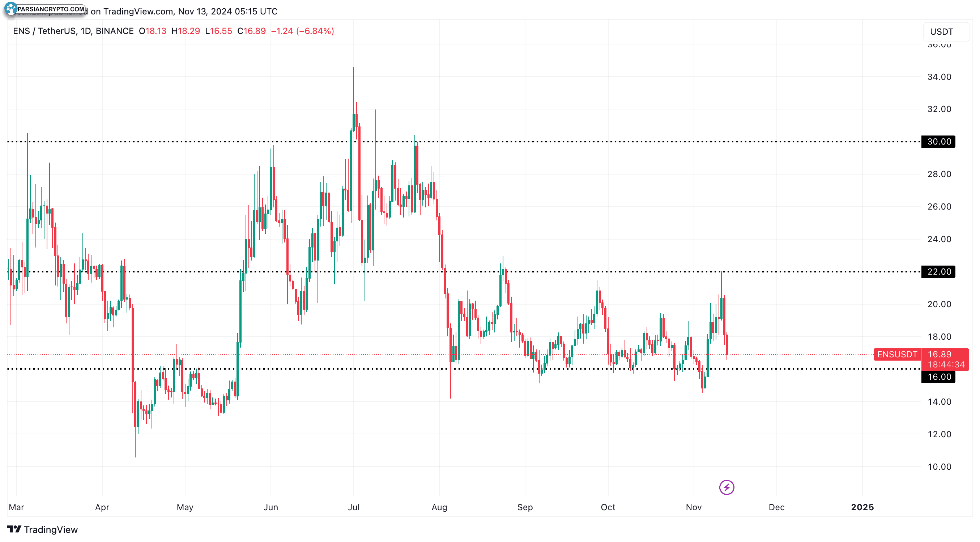
Task: Click the open value O18.13
Action: pos(153,31)
